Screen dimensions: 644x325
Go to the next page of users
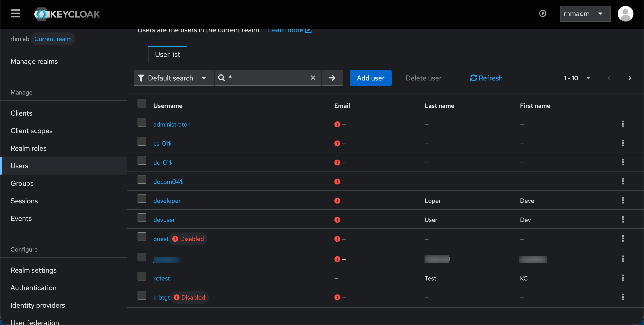click(630, 78)
